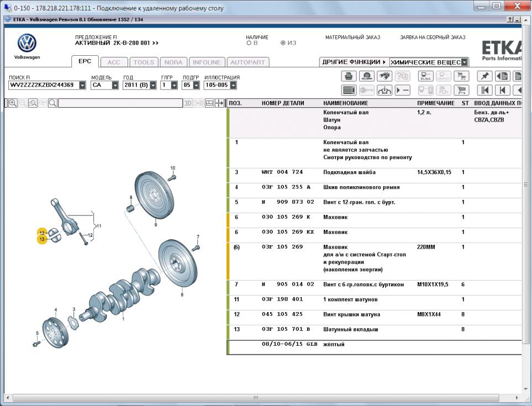Click the 08/10-06/15 GLB жёлтый row
The height and width of the screenshot is (406, 532).
tap(374, 347)
